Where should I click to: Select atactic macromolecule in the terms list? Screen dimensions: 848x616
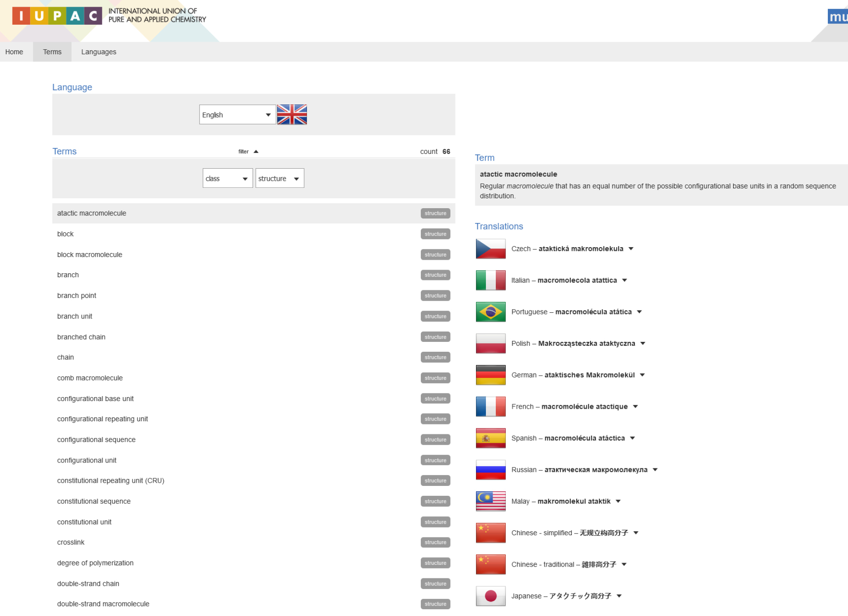[x=91, y=213]
